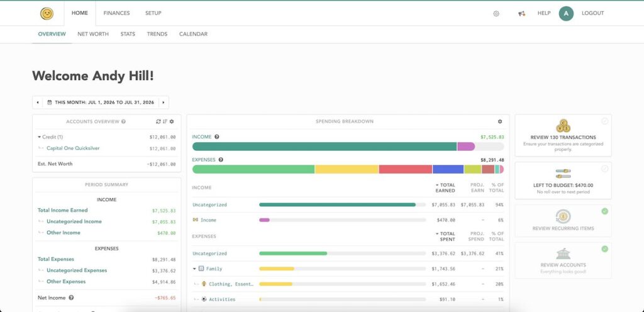The height and width of the screenshot is (312, 644).
Task: Open the Other Expenses link
Action: click(x=66, y=281)
